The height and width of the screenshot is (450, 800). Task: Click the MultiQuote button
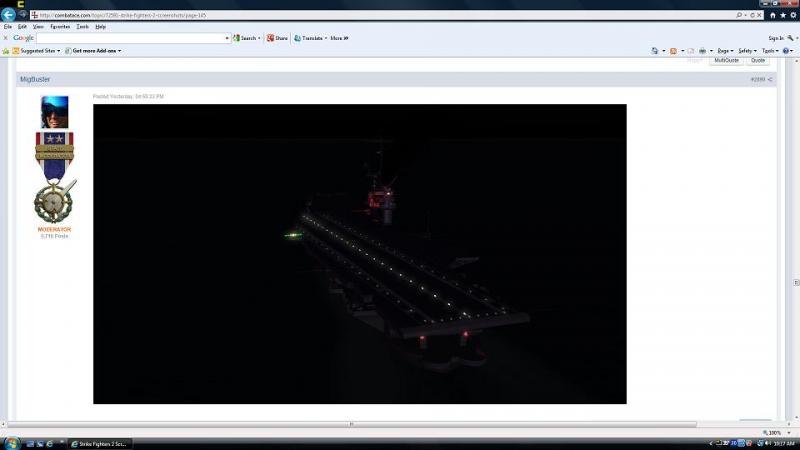click(x=726, y=60)
